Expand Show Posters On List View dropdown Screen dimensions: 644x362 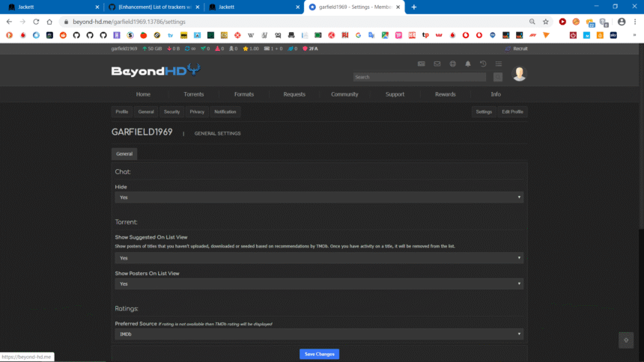(x=319, y=284)
